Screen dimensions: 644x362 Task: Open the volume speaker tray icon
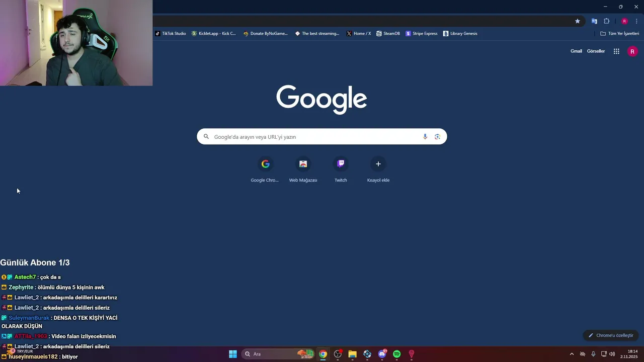tap(612, 354)
